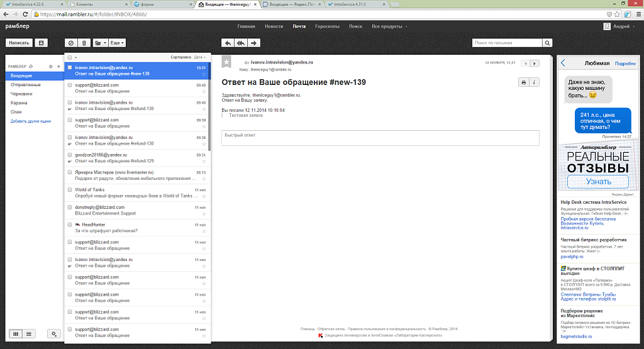This screenshot has width=644, height=349.
Task: Open the Новости item in the top menu
Action: click(274, 26)
